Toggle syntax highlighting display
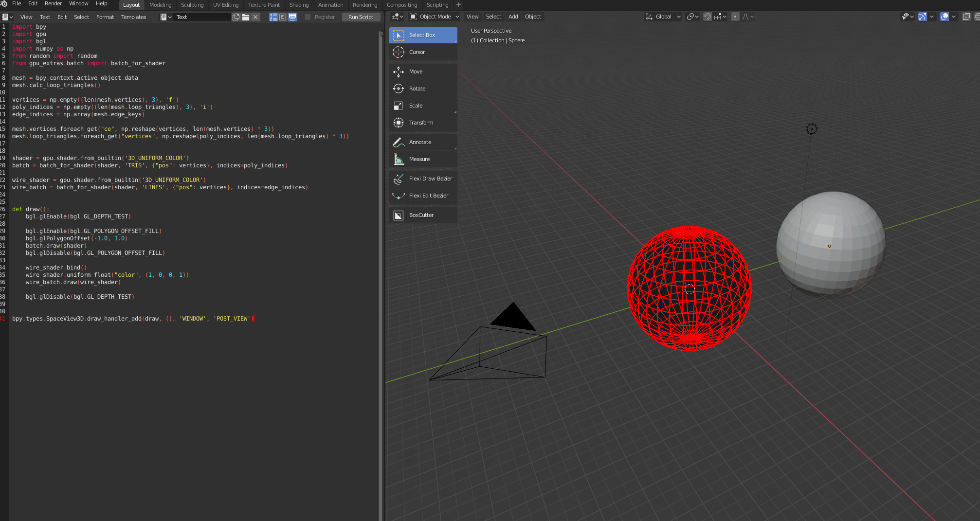Viewport: 980px width, 521px height. [292, 17]
